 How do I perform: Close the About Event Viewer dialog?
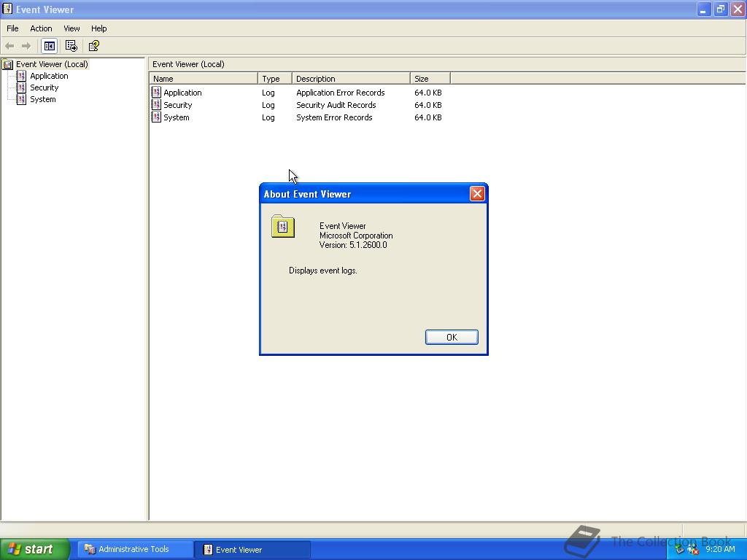coord(477,194)
